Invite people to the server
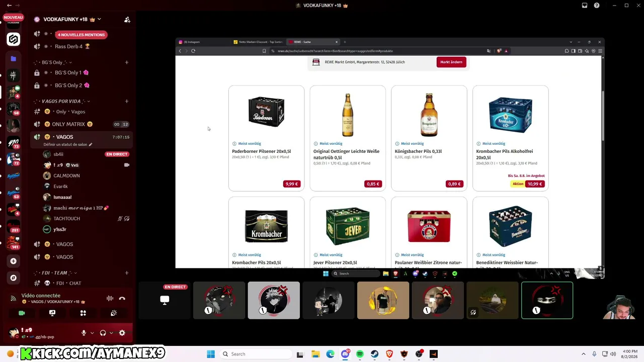Image resolution: width=644 pixels, height=362 pixels. [x=127, y=20]
